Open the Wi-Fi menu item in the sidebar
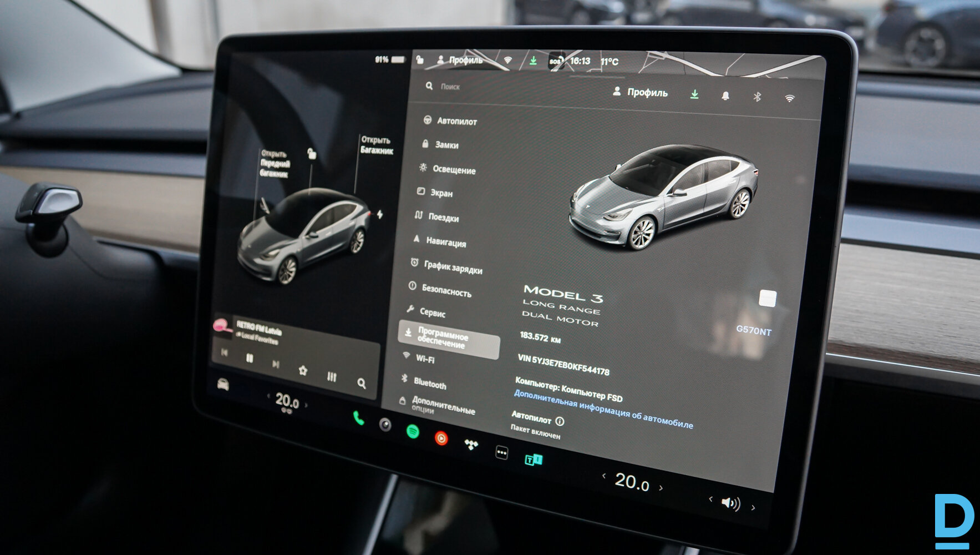 [418, 357]
